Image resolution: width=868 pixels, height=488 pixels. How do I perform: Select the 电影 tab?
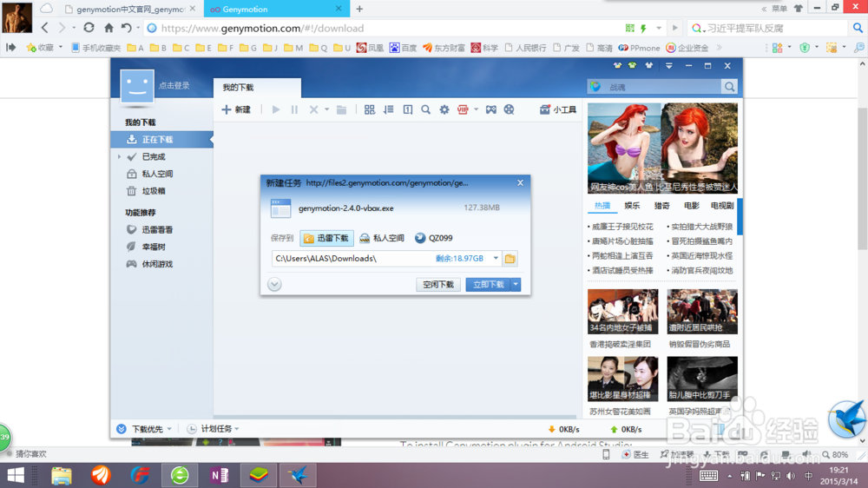(692, 206)
